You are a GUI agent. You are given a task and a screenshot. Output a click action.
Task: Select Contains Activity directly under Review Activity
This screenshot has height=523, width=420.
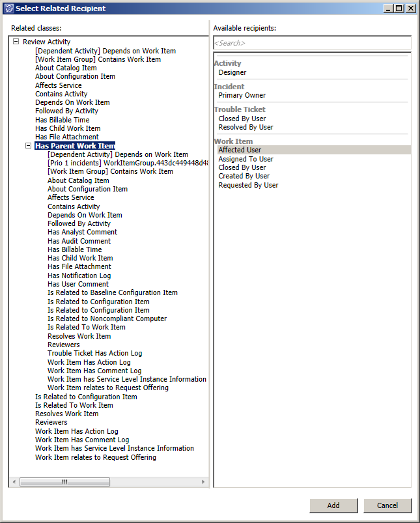(61, 94)
